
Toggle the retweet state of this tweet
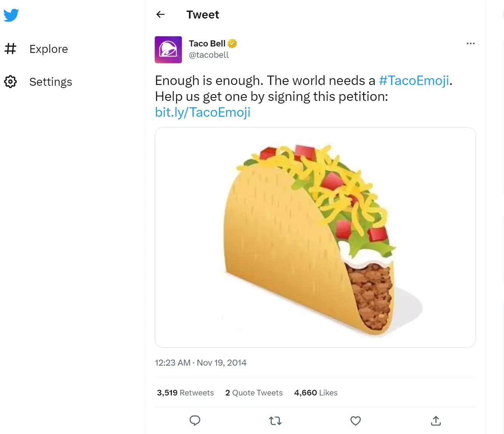click(x=275, y=420)
